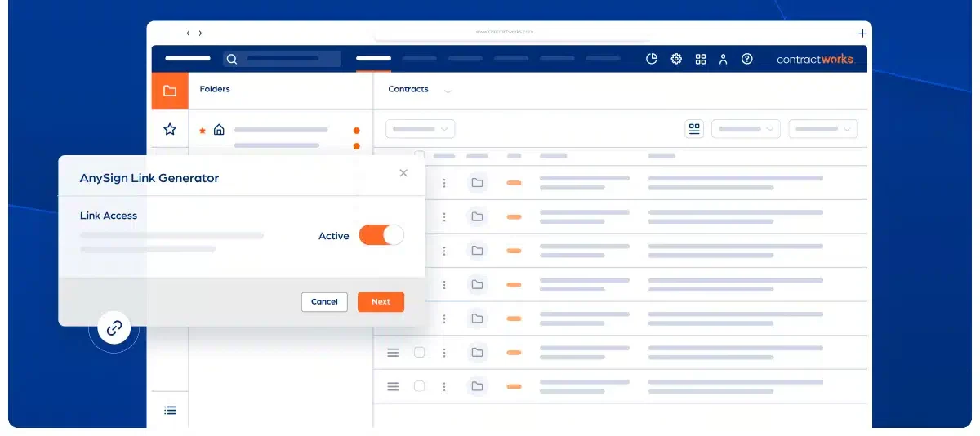
Task: Click Cancel in AnySign dialog
Action: pos(324,301)
